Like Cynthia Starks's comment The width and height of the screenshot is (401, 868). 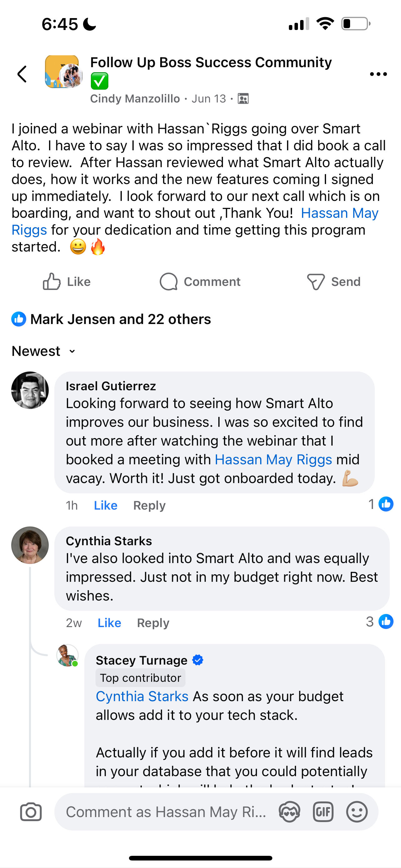pyautogui.click(x=109, y=623)
